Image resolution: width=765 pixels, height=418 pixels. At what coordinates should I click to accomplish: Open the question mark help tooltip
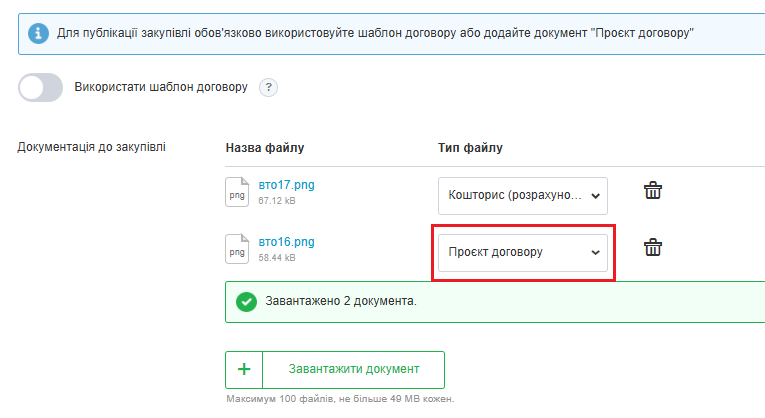pyautogui.click(x=268, y=87)
